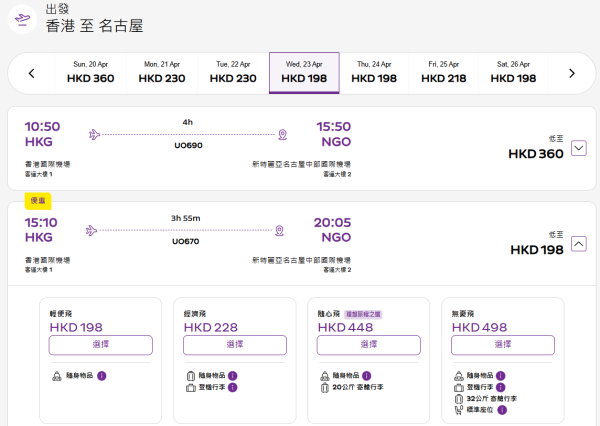600x426 pixels.
Task: Open 標準座位 info in the HKD 498 card
Action: (502, 410)
